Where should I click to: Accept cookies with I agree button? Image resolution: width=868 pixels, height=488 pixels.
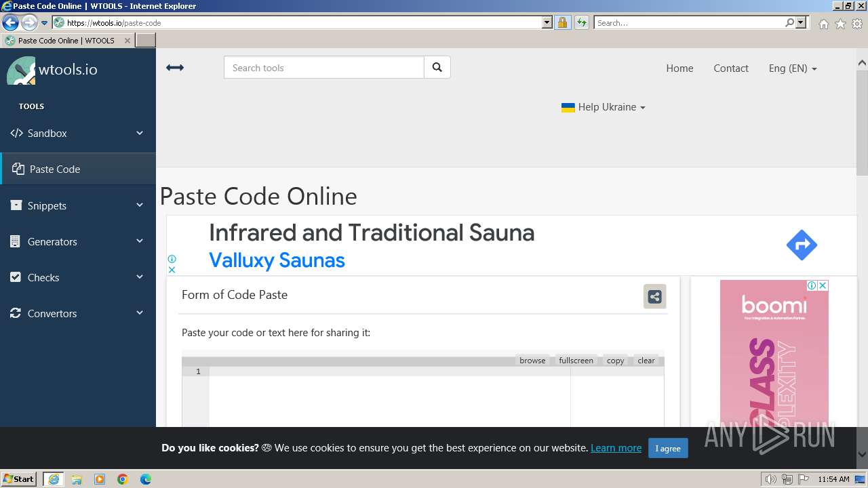click(668, 448)
